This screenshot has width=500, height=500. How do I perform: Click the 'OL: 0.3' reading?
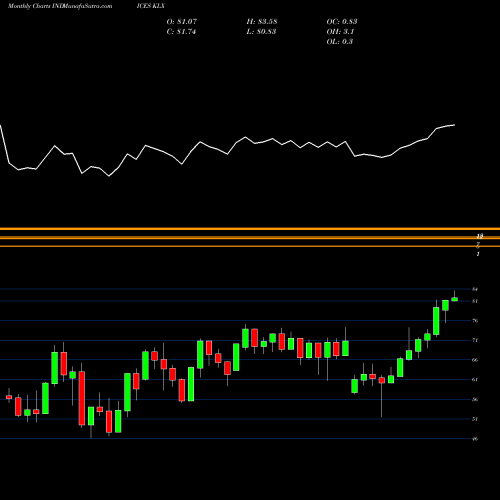(339, 42)
